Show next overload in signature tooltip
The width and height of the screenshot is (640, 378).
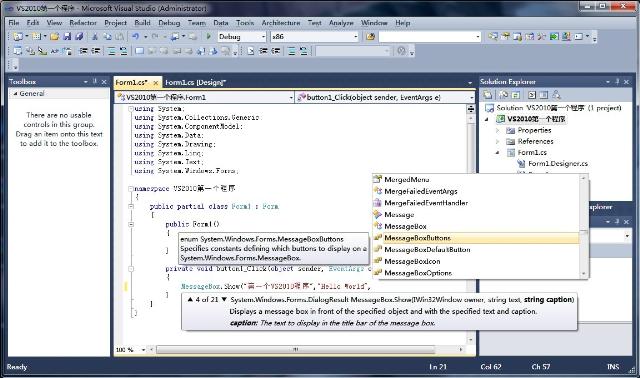pos(224,300)
